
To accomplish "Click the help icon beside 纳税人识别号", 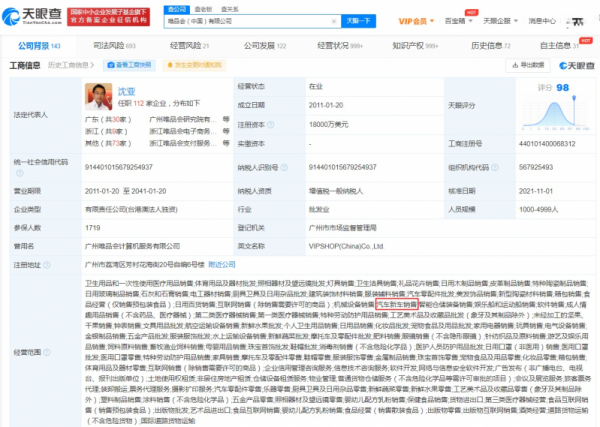I will tap(284, 167).
